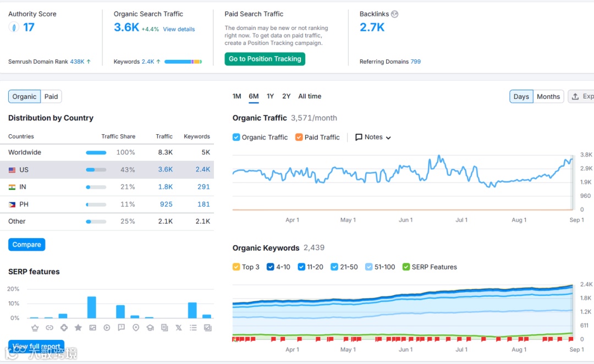The image size is (594, 364).
Task: Click the X (Twitter) SERP feature icon
Action: [178, 328]
